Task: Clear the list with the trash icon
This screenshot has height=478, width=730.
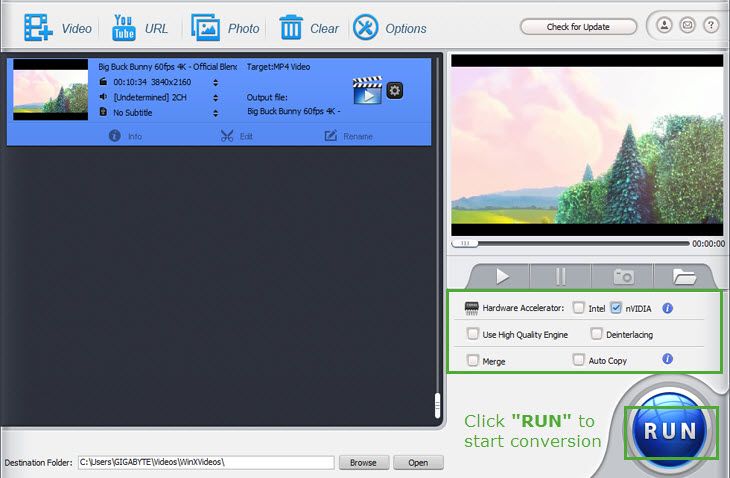Action: coord(291,27)
